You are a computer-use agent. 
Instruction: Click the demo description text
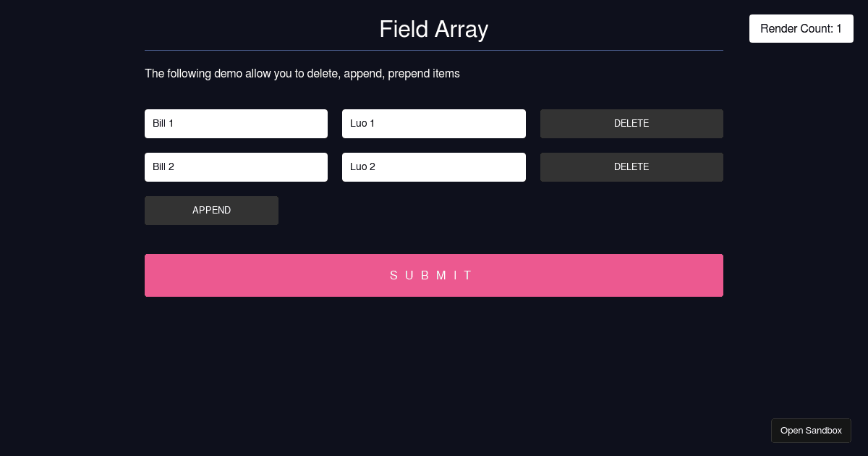click(x=302, y=74)
